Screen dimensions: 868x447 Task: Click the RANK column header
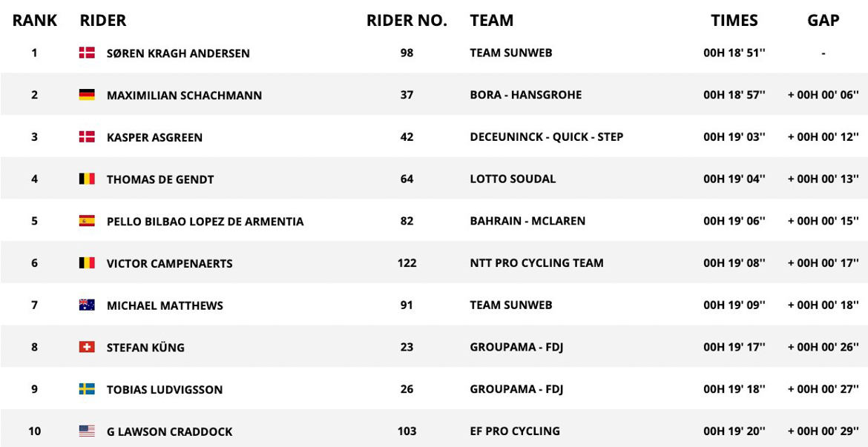[x=35, y=21]
